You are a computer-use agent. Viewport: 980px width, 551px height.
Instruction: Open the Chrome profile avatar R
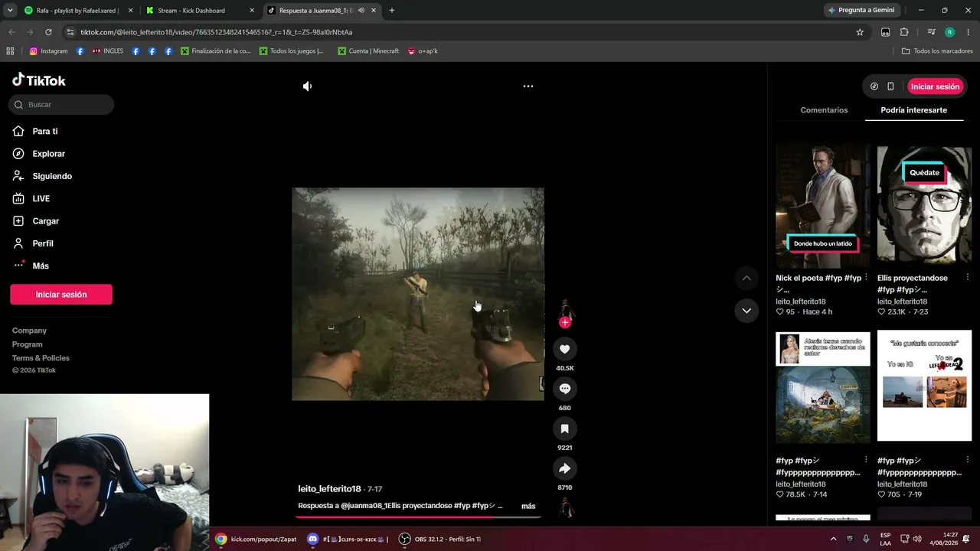click(949, 32)
